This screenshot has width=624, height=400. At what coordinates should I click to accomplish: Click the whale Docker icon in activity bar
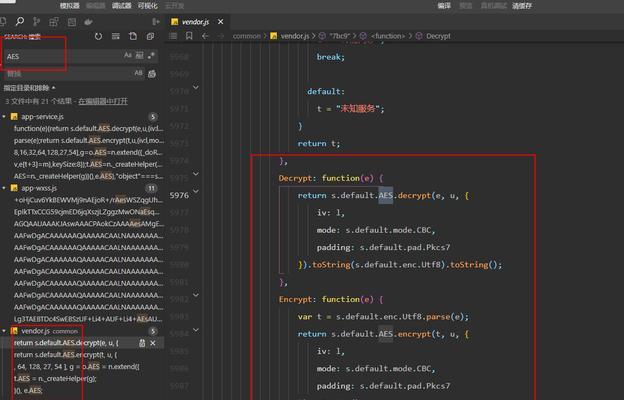click(x=88, y=22)
